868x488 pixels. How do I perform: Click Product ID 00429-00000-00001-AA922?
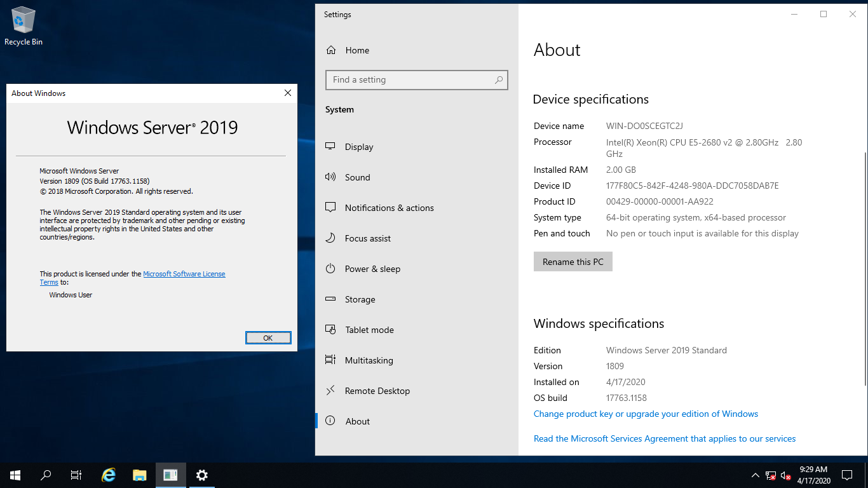[x=660, y=201]
